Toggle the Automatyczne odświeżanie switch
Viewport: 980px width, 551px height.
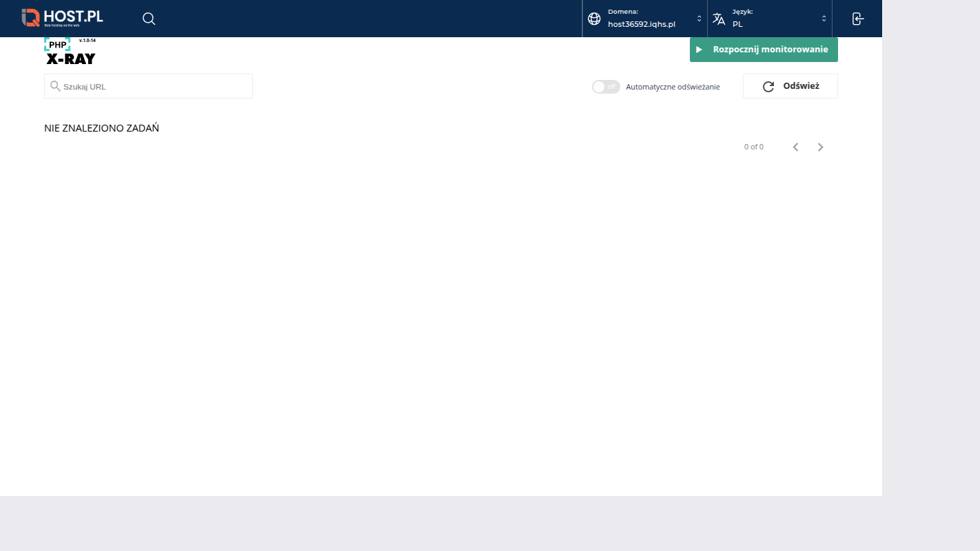click(x=606, y=87)
